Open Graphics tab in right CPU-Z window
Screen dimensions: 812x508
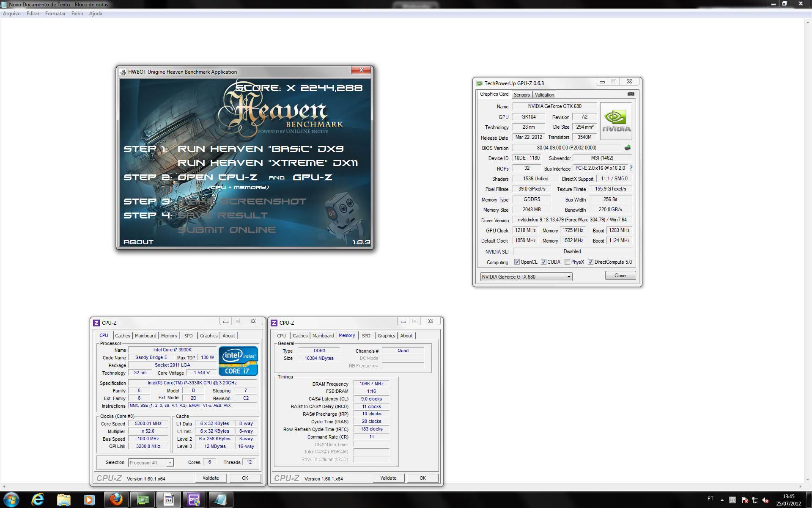[x=387, y=336]
